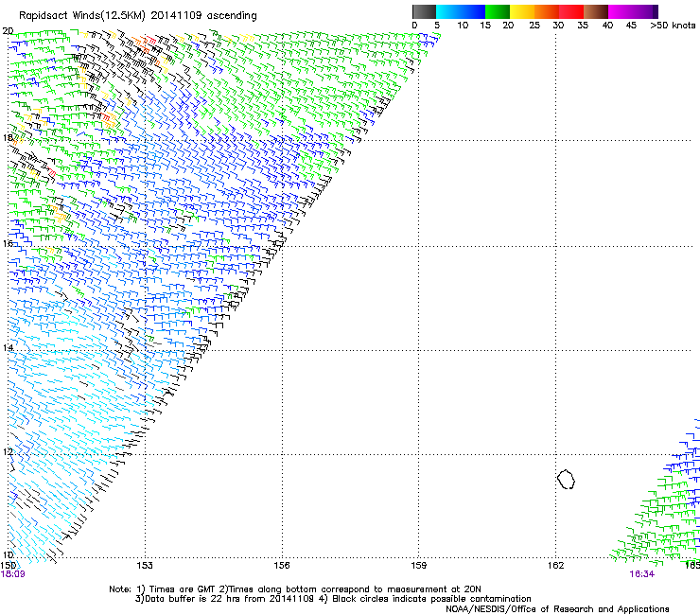Click the cyan 5-10 knots legend segment
Screen dimensions: 700x615
point(448,11)
